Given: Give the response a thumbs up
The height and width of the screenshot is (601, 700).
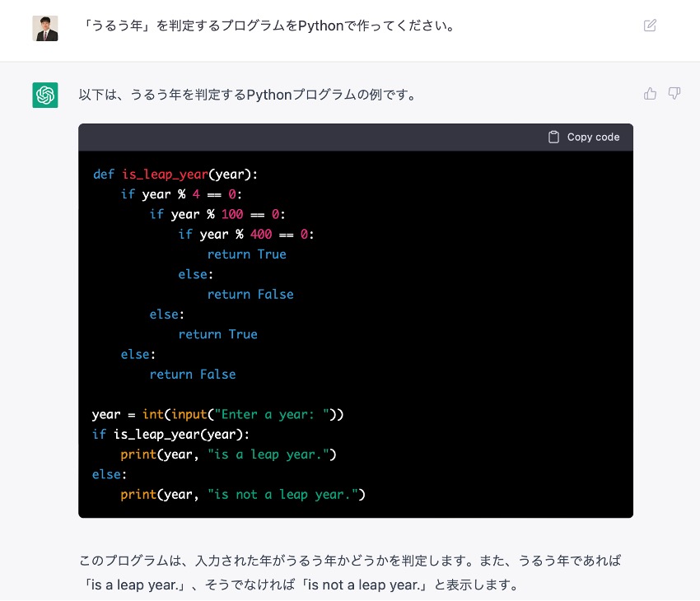Looking at the screenshot, I should tap(650, 94).
